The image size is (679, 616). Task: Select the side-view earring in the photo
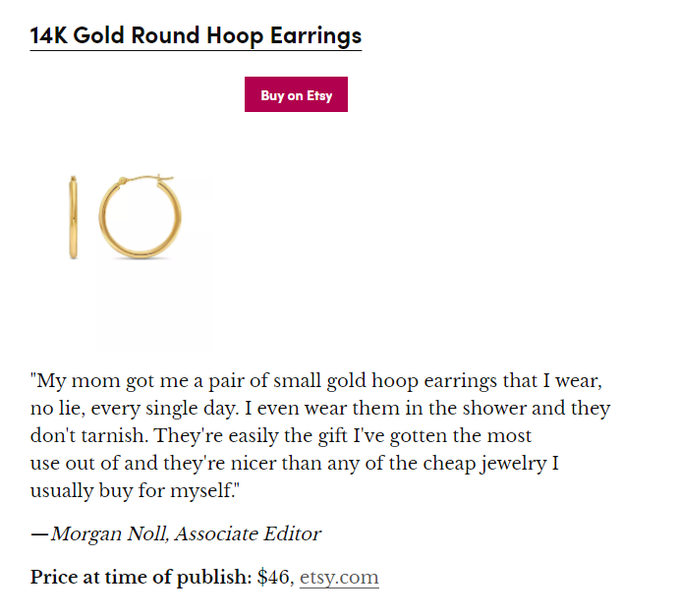(74, 217)
